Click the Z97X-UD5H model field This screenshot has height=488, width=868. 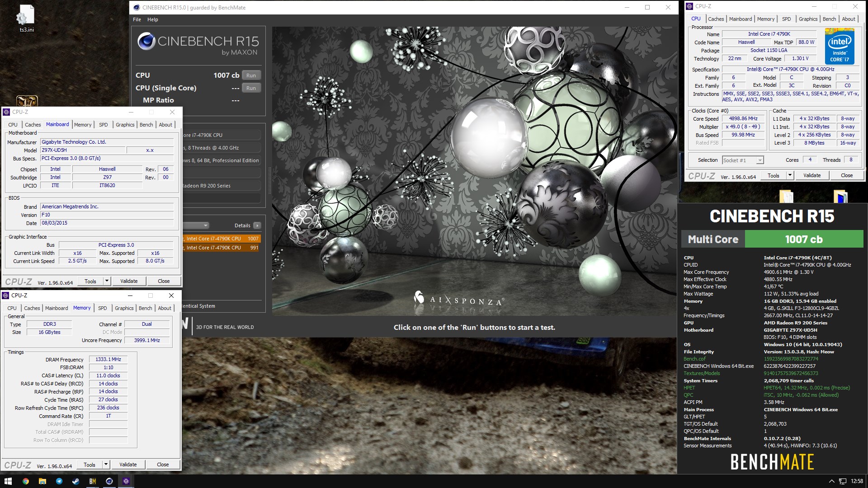tap(82, 150)
